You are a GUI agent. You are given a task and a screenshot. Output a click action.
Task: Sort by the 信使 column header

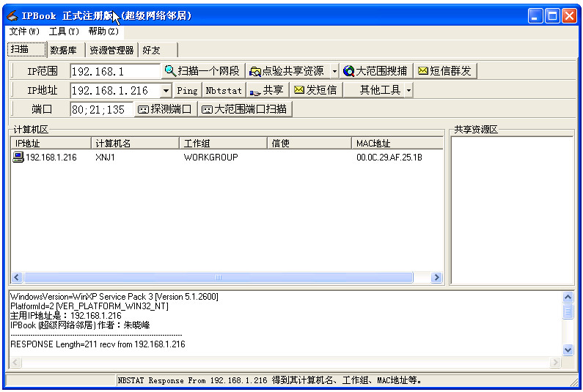coord(309,143)
